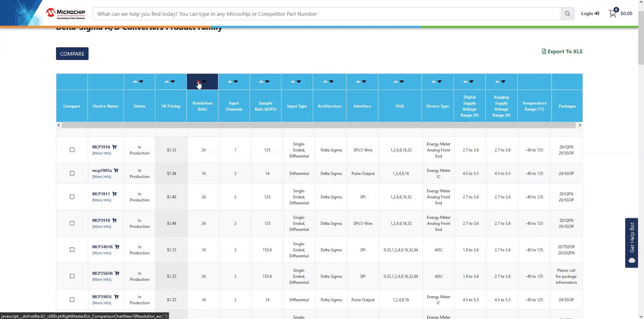Viewport: 644px width, 319px height.
Task: Open More Info for MCP3910
Action: click(102, 227)
